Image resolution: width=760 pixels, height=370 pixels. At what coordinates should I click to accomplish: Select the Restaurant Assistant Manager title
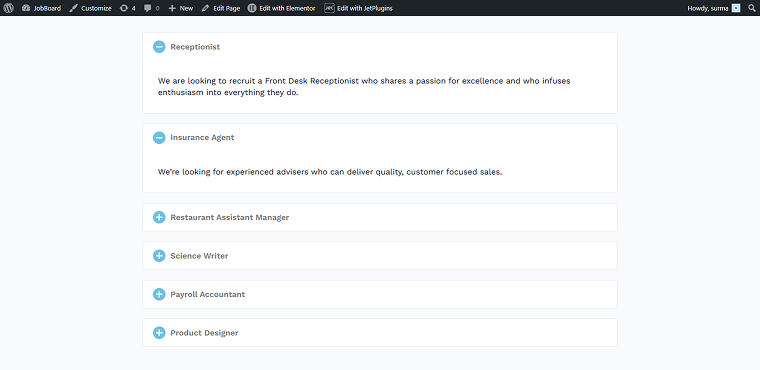point(230,217)
